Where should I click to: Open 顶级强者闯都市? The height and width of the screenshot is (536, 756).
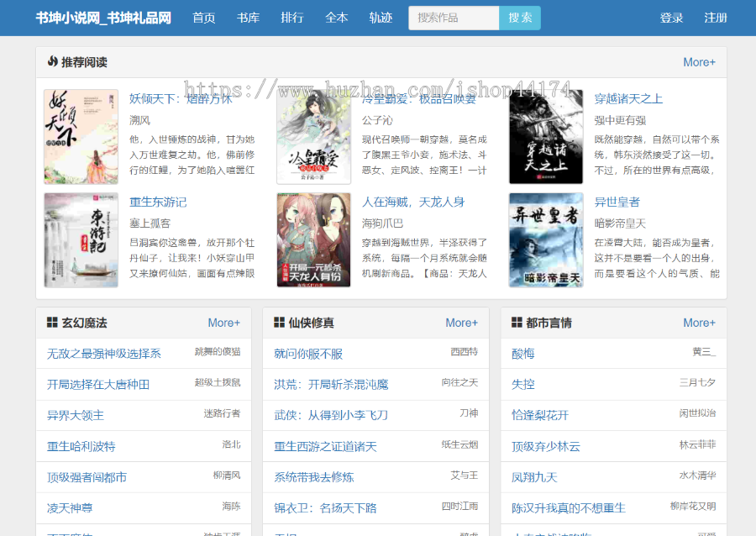[87, 477]
